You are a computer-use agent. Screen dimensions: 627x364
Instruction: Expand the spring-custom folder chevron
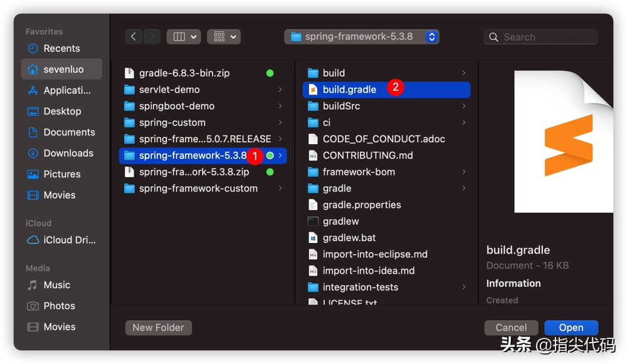click(280, 122)
